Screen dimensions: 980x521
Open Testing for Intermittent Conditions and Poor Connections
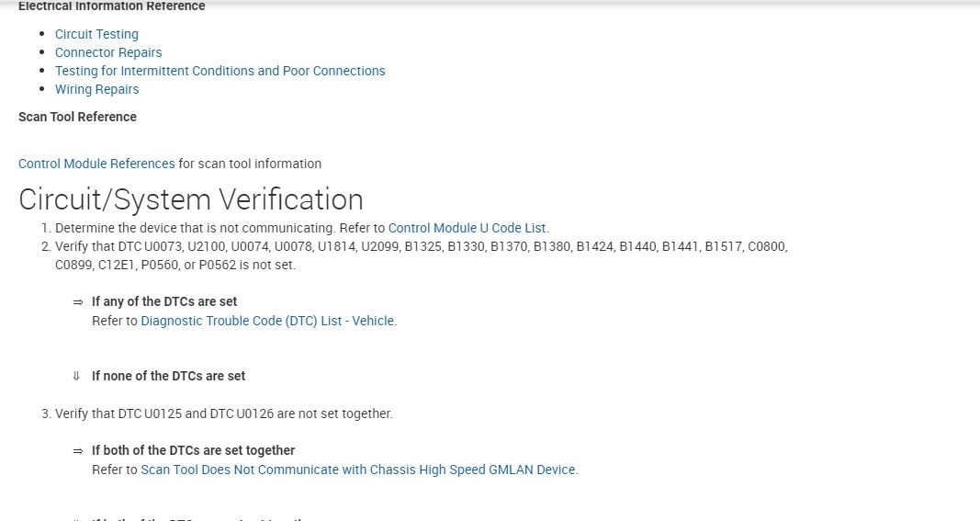click(220, 71)
